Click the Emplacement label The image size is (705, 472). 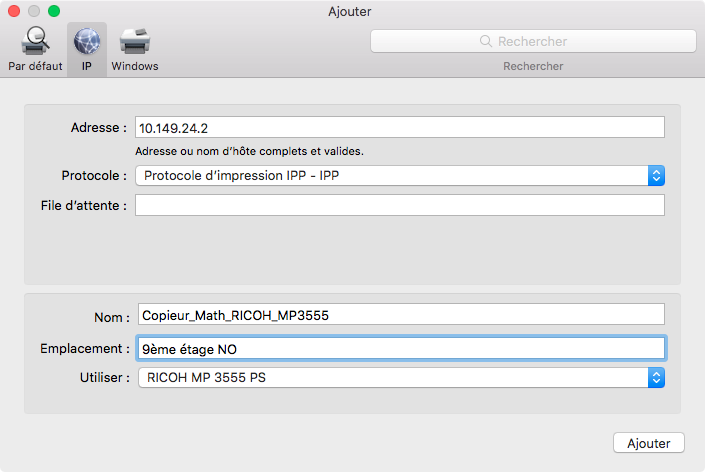[85, 349]
